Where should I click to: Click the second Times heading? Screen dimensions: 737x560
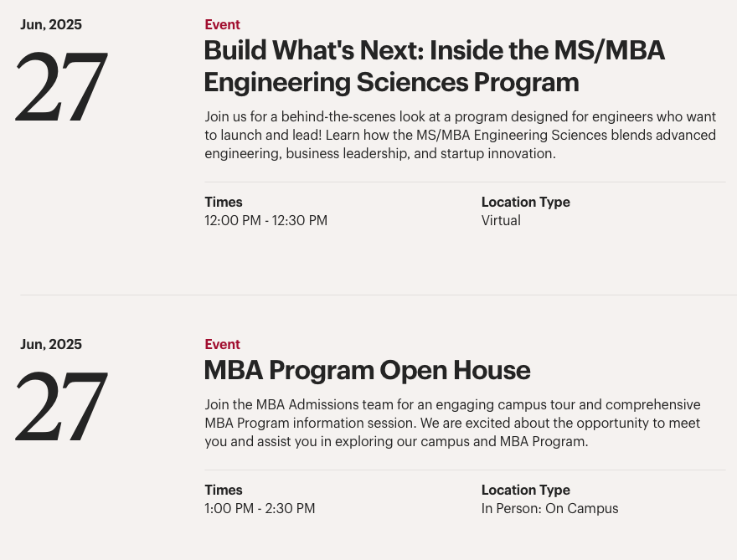[224, 490]
